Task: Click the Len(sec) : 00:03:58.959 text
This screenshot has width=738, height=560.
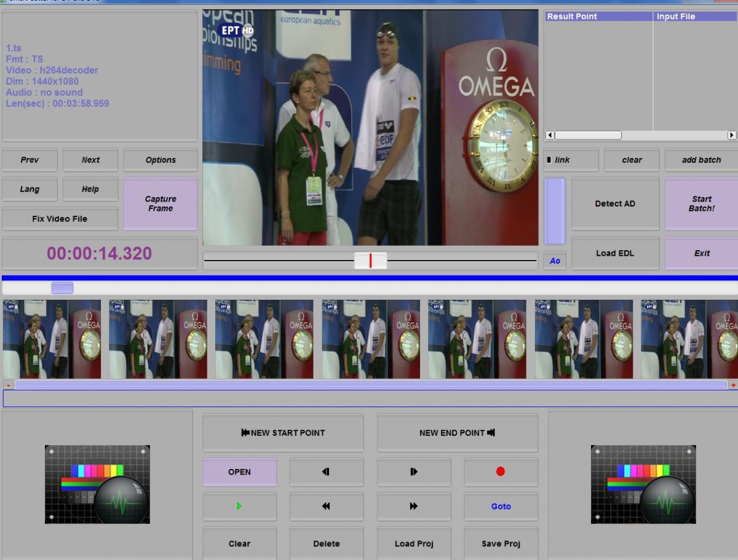Action: 58,103
